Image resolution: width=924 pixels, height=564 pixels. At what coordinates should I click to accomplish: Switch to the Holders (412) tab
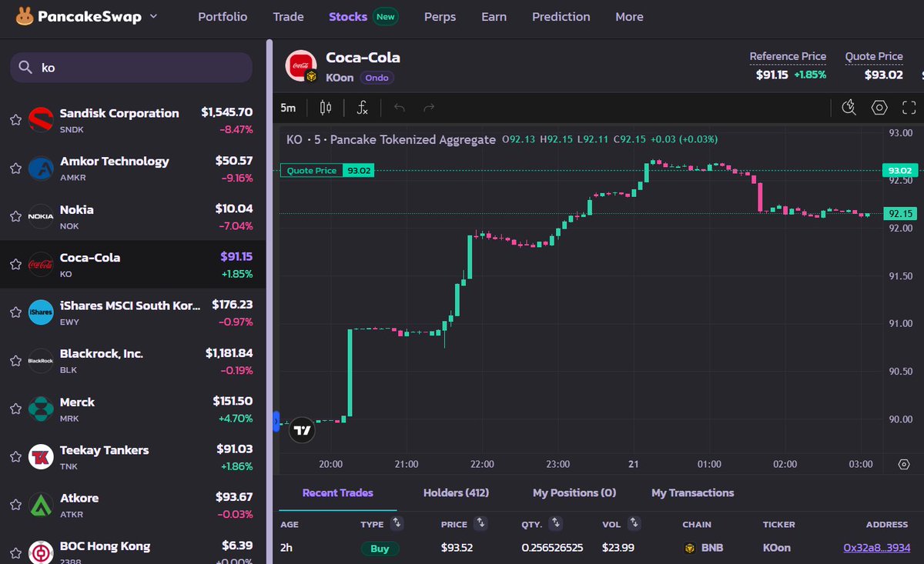456,492
